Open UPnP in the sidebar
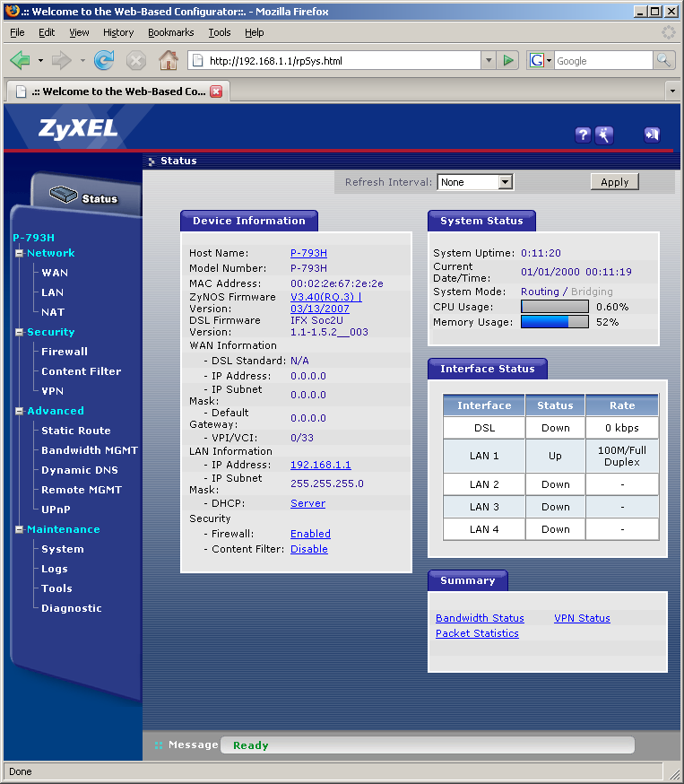Viewport: 684px width, 784px height. click(x=56, y=510)
